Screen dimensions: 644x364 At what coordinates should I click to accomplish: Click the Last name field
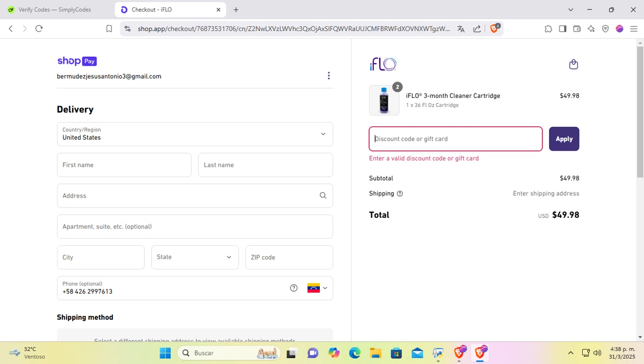pos(265,165)
